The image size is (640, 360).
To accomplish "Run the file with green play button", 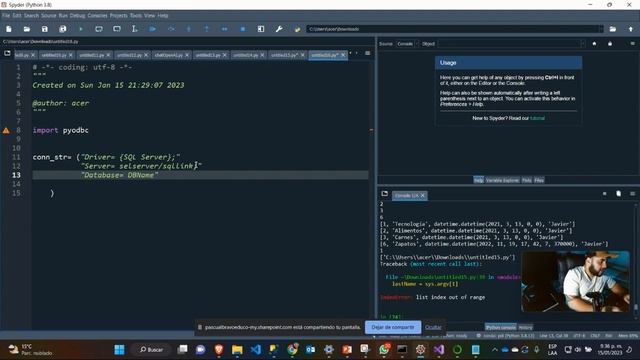I will tap(81, 29).
